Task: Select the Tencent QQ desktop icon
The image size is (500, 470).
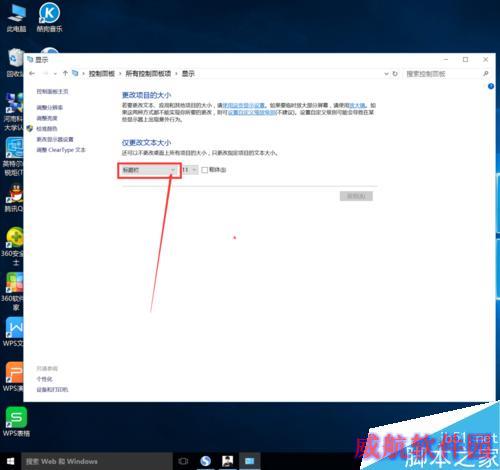Action: click(x=13, y=198)
